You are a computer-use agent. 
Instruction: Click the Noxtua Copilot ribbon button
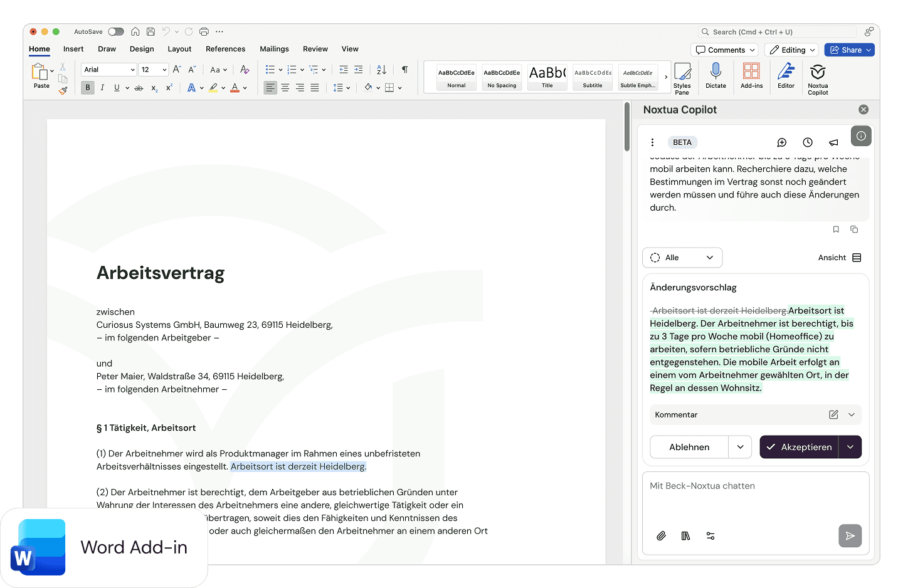(x=818, y=79)
